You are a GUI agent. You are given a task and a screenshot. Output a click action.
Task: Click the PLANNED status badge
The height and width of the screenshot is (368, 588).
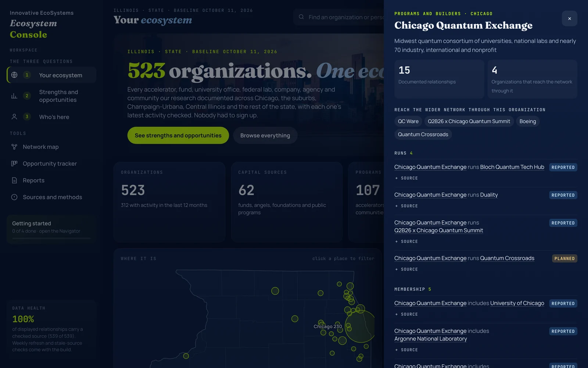coord(564,258)
